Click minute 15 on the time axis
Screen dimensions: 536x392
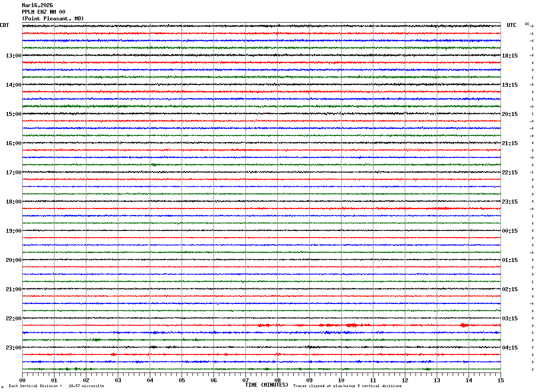click(501, 380)
